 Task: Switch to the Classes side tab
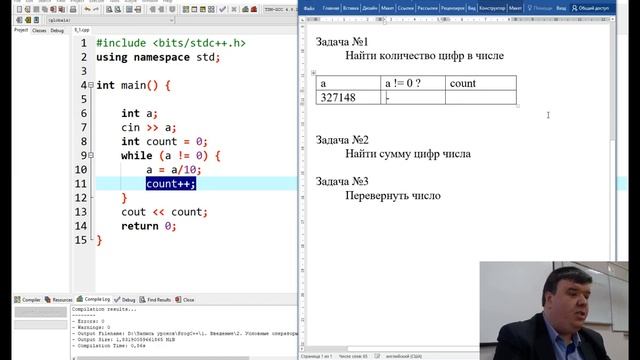point(39,31)
